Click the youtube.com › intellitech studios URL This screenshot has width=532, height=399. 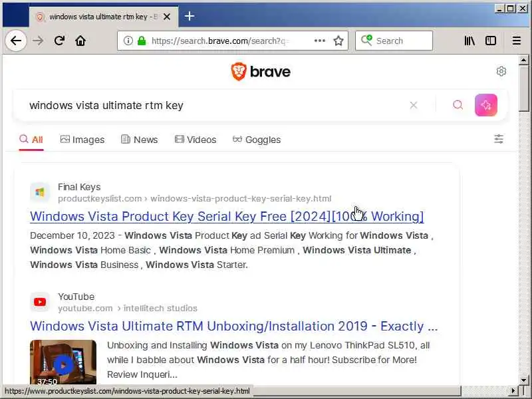pos(128,308)
